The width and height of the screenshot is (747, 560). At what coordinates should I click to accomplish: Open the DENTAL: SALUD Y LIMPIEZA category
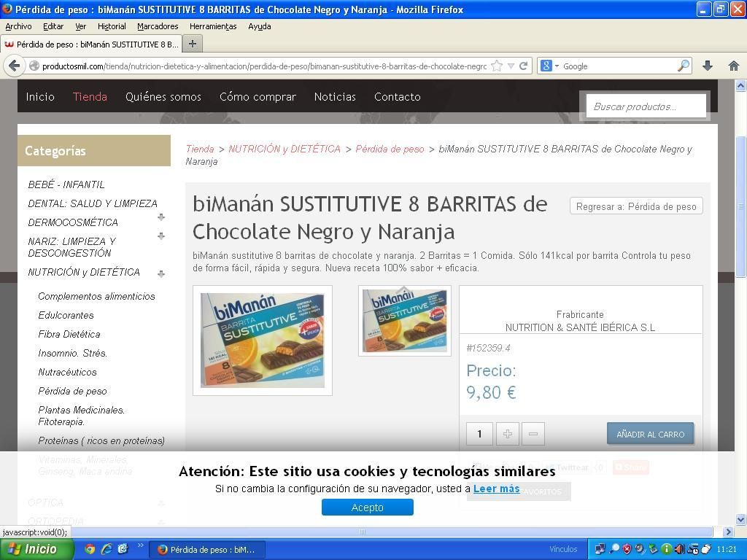coord(93,203)
